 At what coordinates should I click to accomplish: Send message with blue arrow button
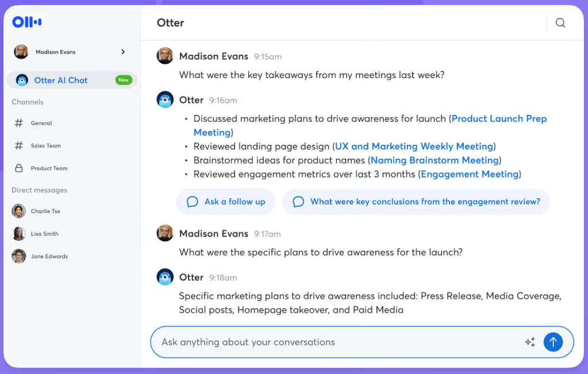[553, 342]
